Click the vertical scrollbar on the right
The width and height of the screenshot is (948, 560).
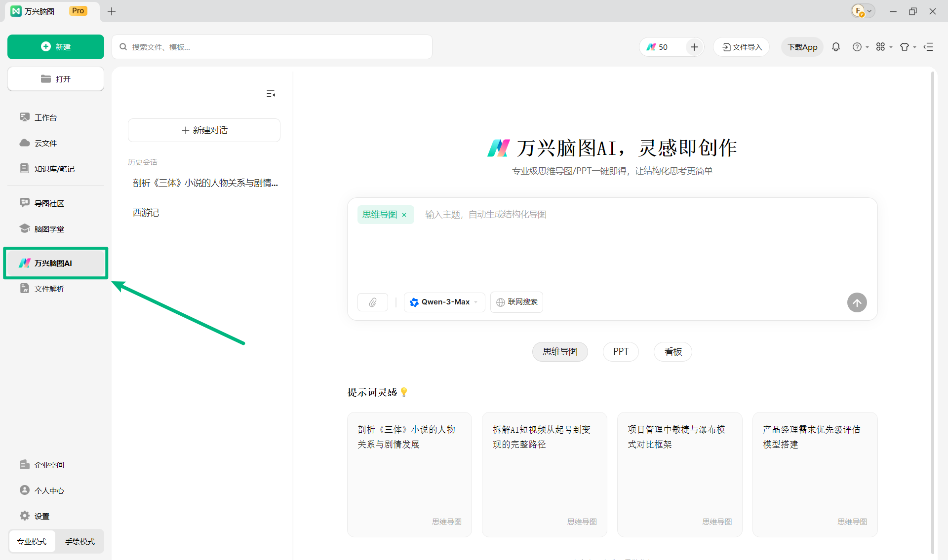933,313
